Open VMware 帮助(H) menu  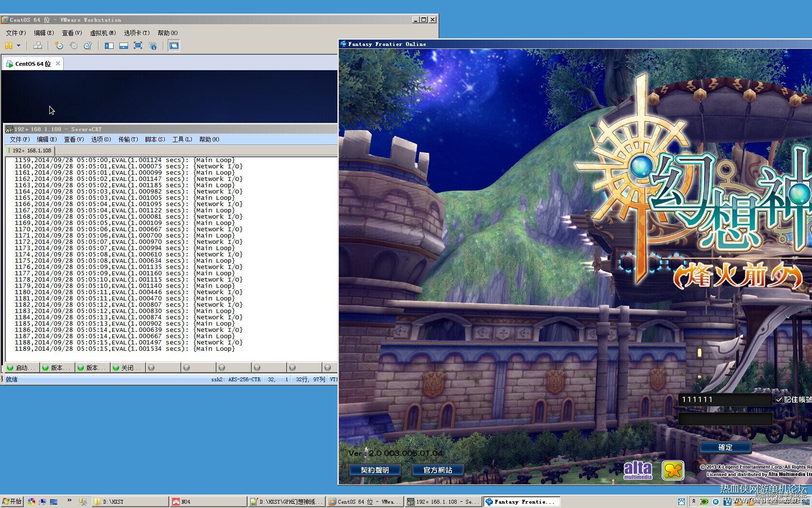(x=168, y=33)
